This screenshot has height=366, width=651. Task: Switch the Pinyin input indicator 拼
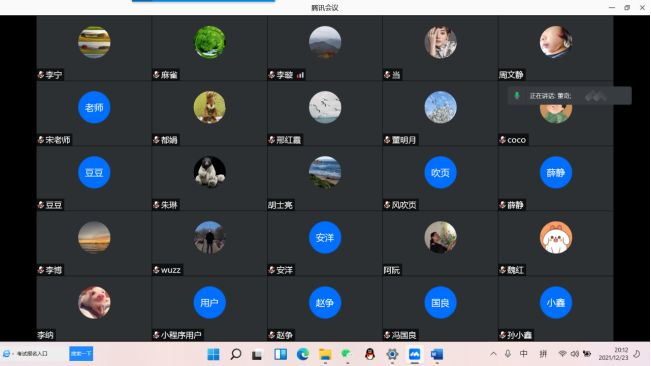pyautogui.click(x=543, y=354)
